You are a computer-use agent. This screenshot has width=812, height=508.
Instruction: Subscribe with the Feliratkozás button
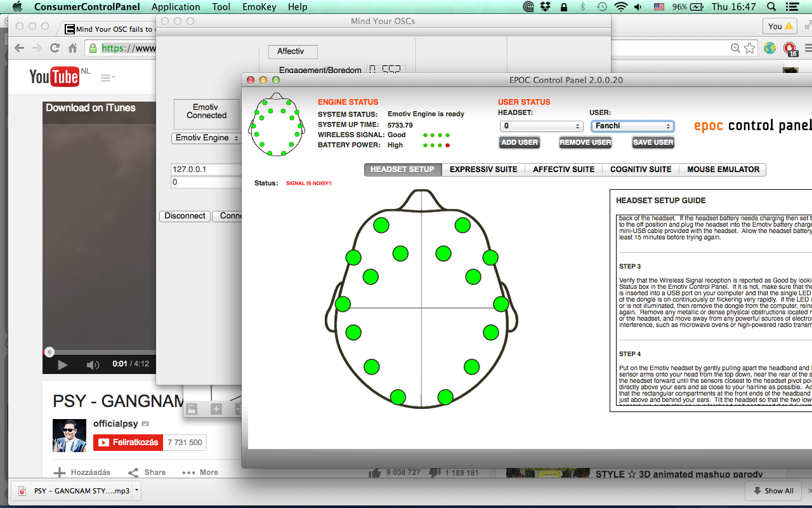click(128, 443)
